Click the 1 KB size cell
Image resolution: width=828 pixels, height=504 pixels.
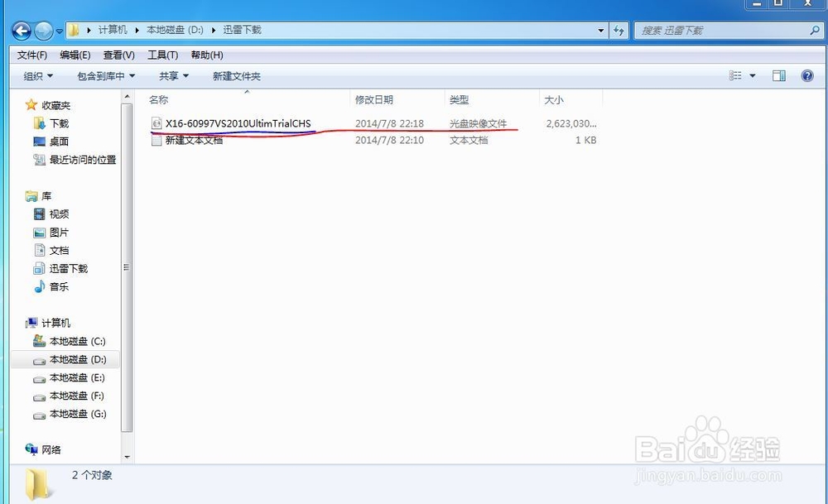tap(585, 140)
